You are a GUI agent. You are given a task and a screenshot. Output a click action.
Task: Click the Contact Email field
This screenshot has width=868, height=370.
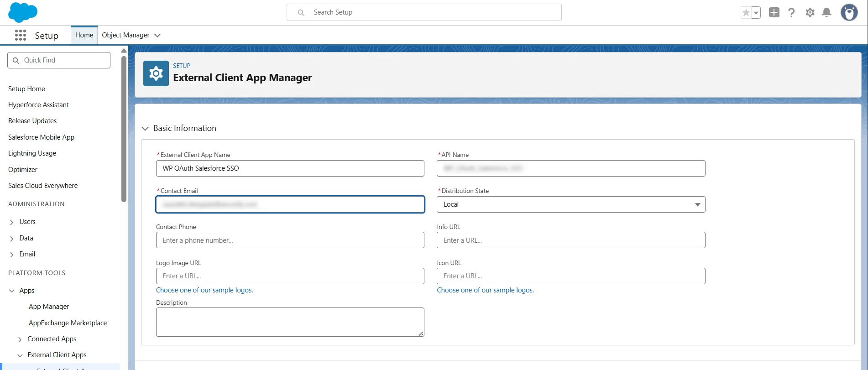pos(290,204)
